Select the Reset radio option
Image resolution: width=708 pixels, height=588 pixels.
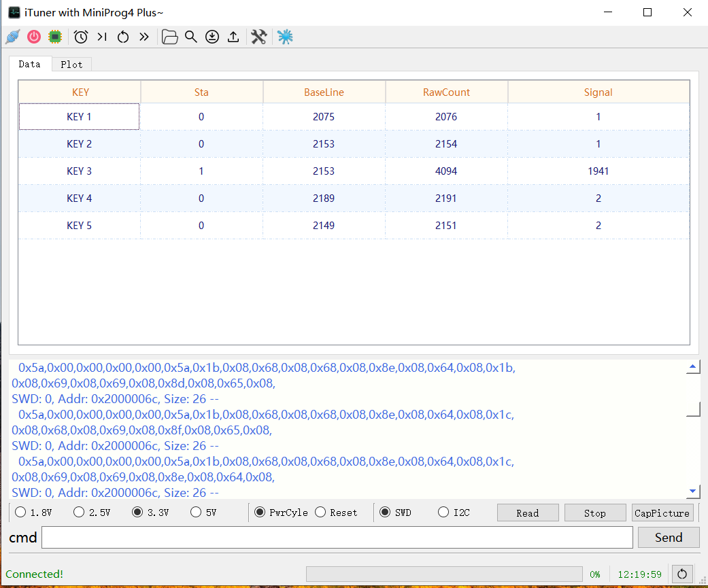336,512
